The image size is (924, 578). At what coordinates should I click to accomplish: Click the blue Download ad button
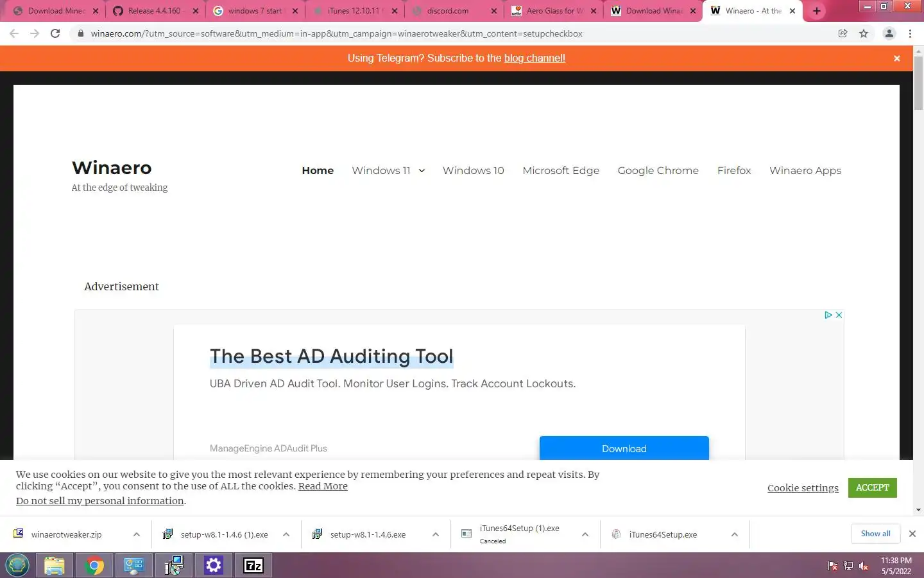tap(624, 448)
